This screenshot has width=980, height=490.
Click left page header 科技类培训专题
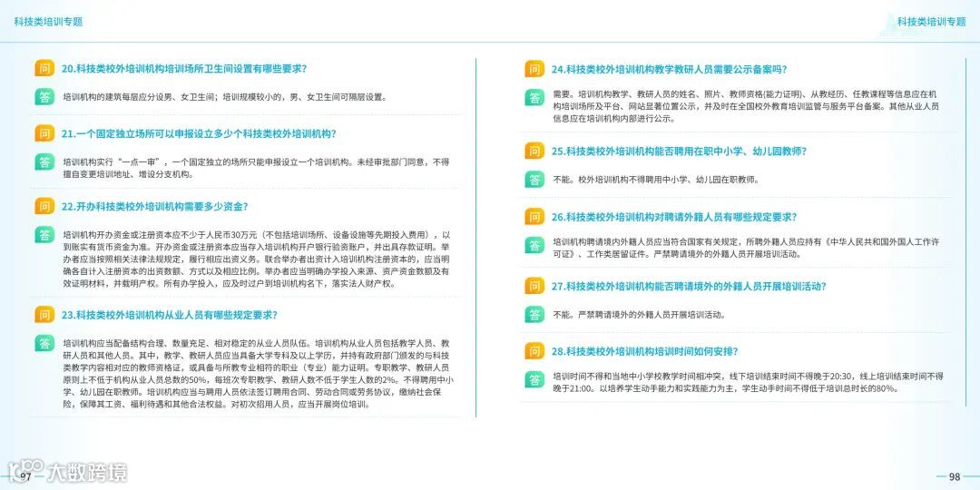[x=48, y=21]
